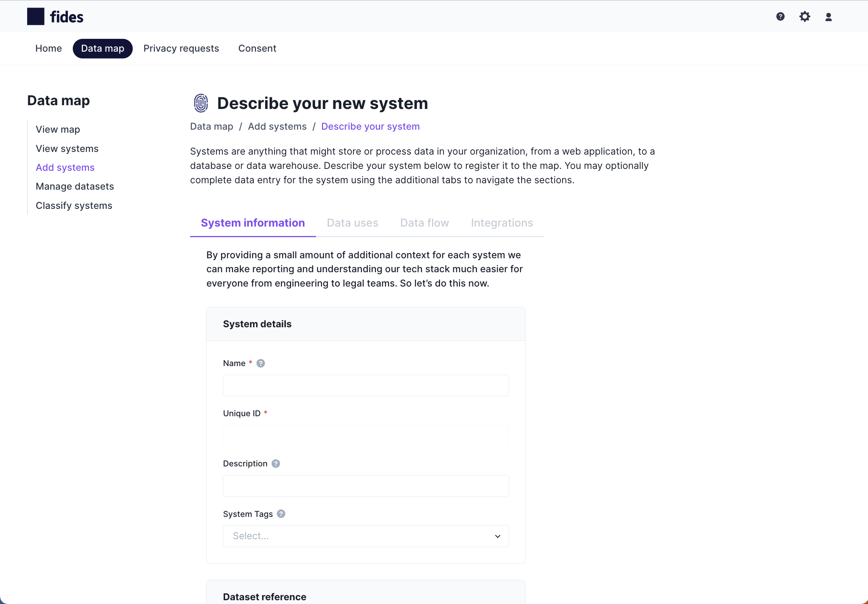Click the Describe your new system heading
The width and height of the screenshot is (868, 604).
pos(322,103)
